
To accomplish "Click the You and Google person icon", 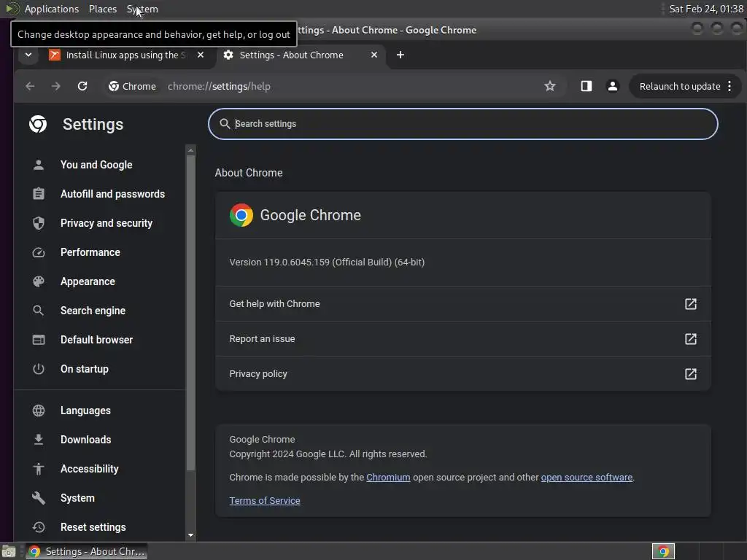I will pyautogui.click(x=39, y=165).
